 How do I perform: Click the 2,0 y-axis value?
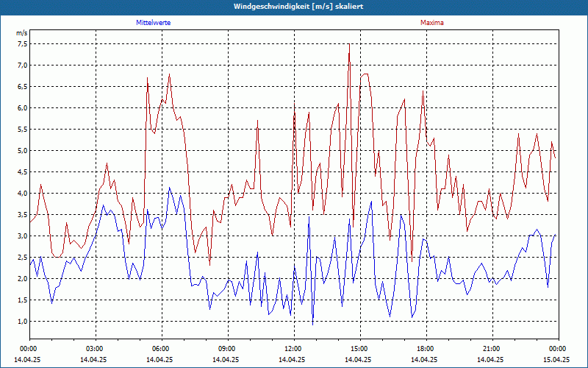click(23, 279)
